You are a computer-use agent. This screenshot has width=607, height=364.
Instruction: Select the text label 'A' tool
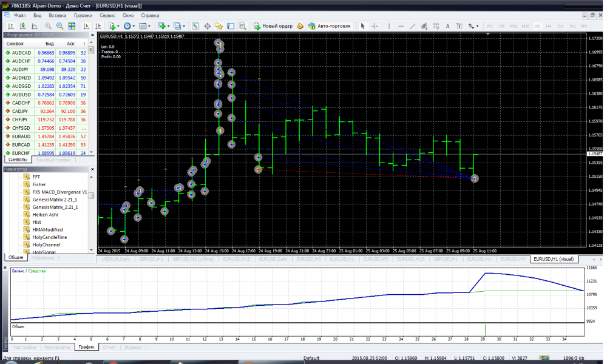tap(448, 26)
